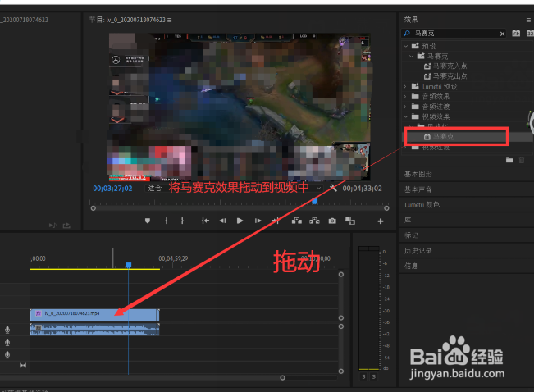Click the Add Marker button in transport
The image size is (534, 392).
coord(148,221)
